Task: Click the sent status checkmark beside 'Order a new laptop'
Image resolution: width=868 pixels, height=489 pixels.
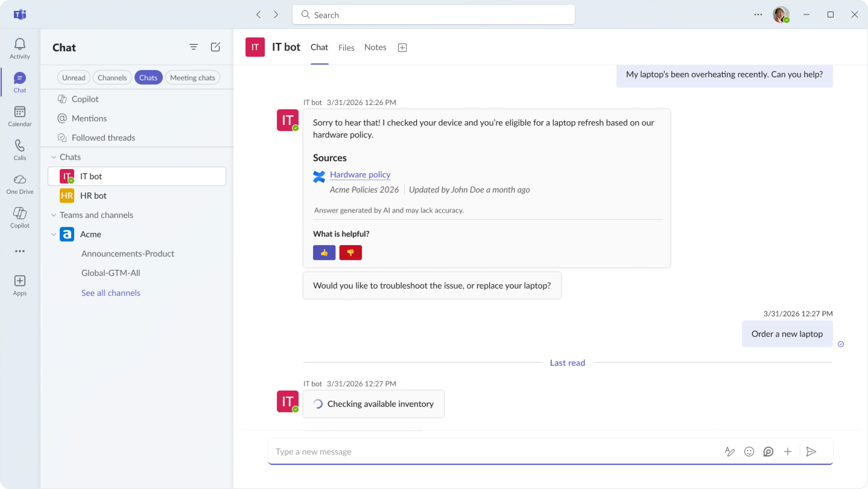Action: coord(841,344)
